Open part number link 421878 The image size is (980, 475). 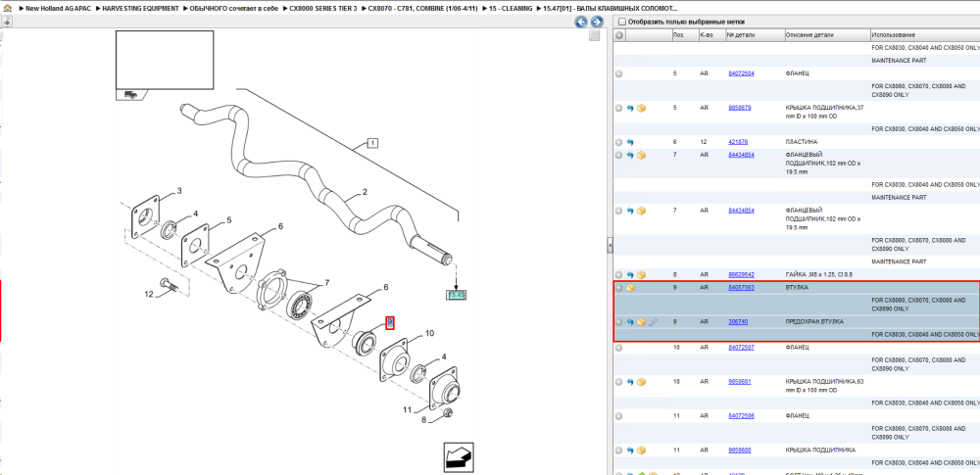click(x=738, y=142)
